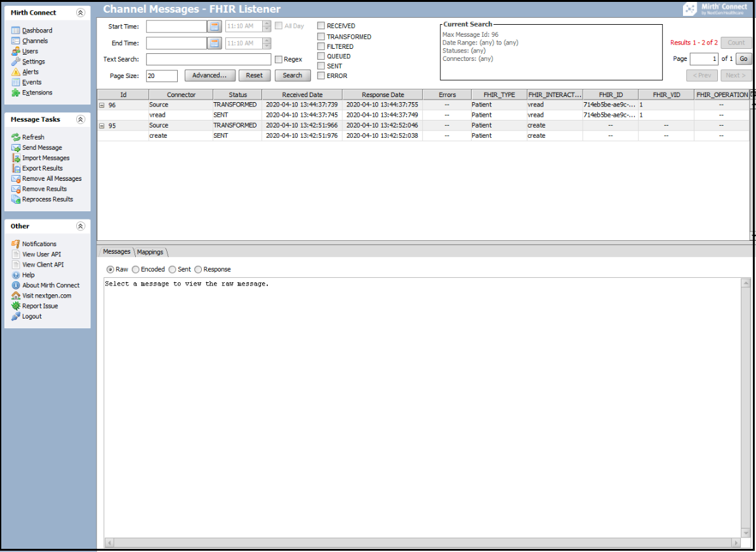756x552 pixels.
Task: Click the Import Messages icon
Action: click(x=15, y=158)
